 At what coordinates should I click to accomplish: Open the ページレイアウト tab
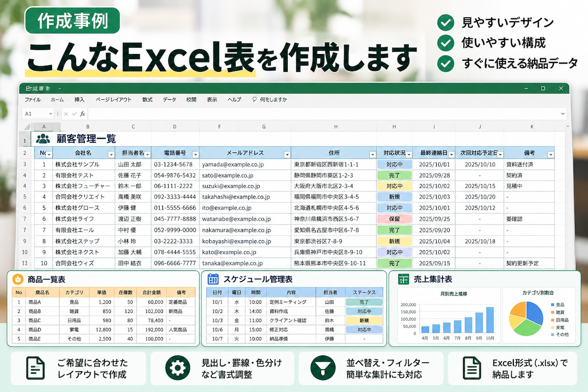point(113,100)
